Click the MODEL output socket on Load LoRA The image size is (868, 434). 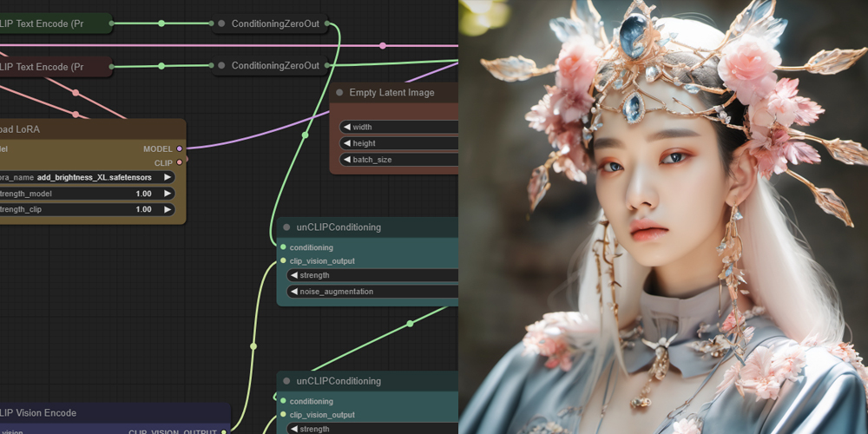(179, 149)
